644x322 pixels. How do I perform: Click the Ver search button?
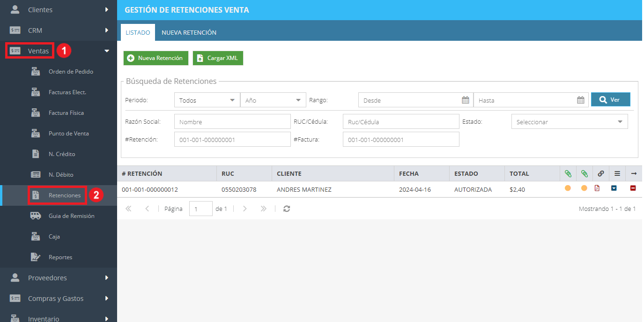(610, 100)
